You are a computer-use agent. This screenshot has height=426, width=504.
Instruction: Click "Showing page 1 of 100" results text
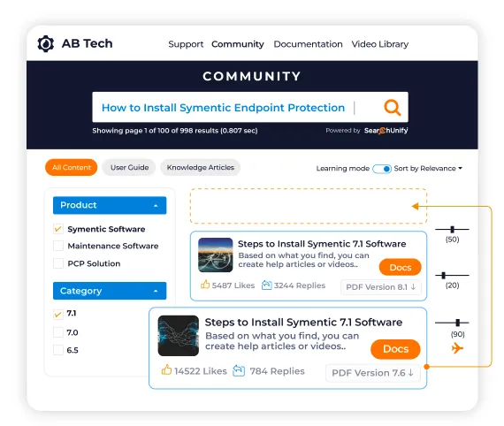pyautogui.click(x=175, y=131)
